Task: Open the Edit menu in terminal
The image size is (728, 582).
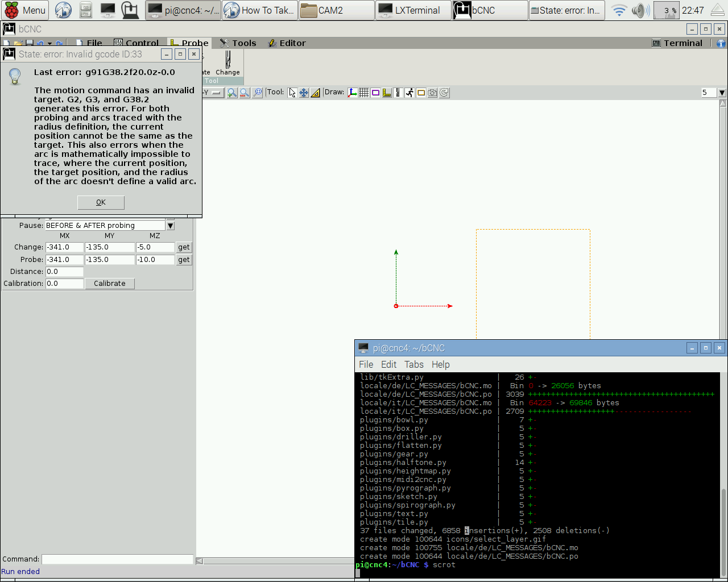Action: (x=388, y=364)
